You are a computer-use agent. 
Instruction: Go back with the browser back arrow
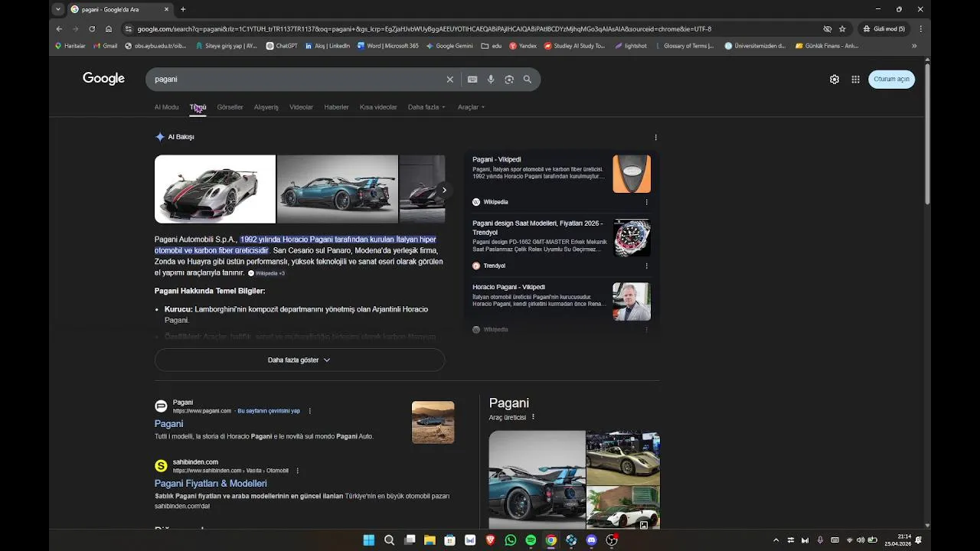(59, 29)
